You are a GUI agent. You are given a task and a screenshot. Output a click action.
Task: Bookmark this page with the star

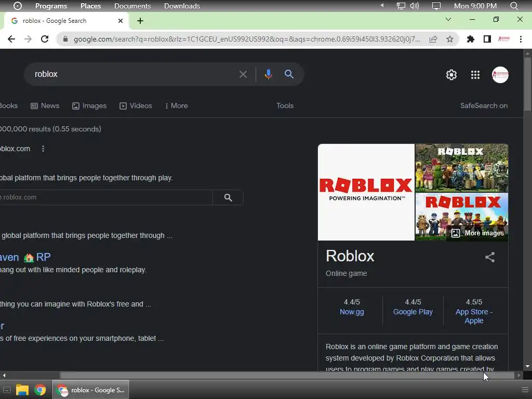pos(449,39)
